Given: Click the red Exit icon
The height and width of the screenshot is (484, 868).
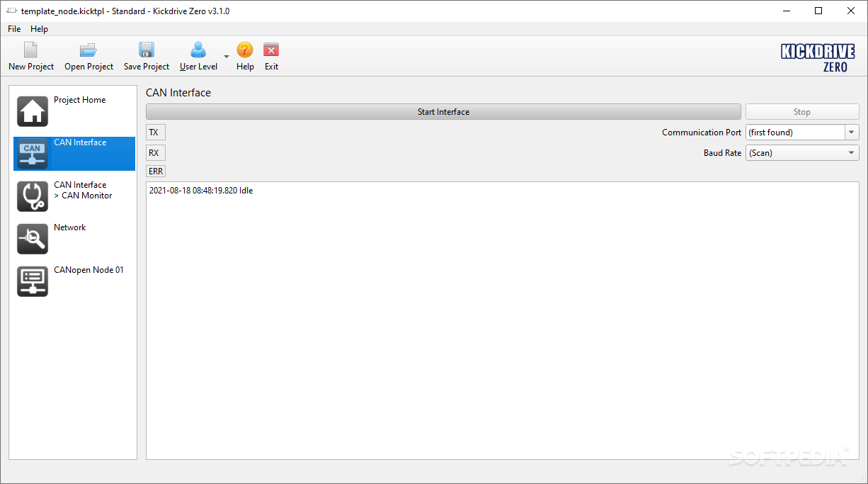Looking at the screenshot, I should tap(271, 50).
